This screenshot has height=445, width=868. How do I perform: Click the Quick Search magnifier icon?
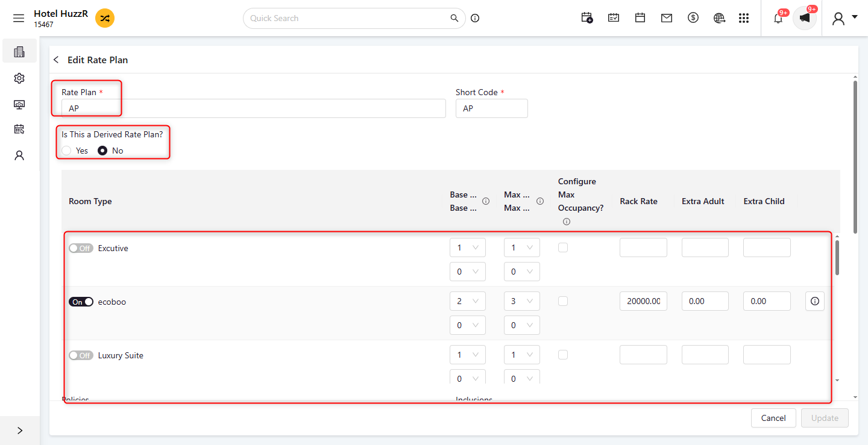(454, 18)
